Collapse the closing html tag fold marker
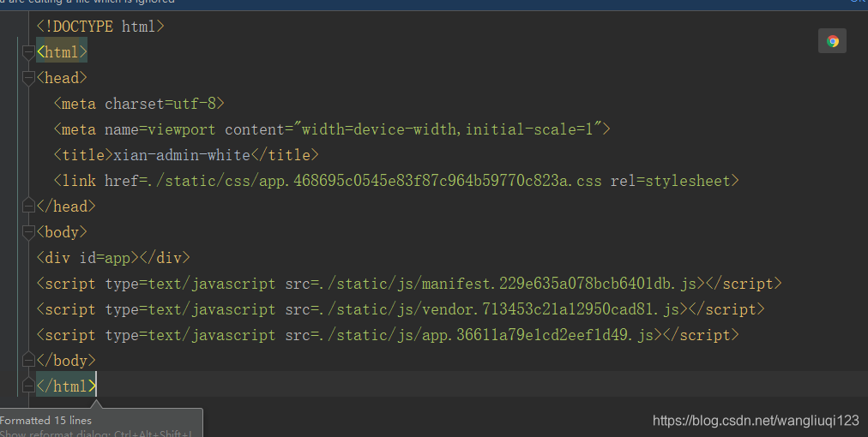Viewport: 868px width, 437px height. point(29,386)
